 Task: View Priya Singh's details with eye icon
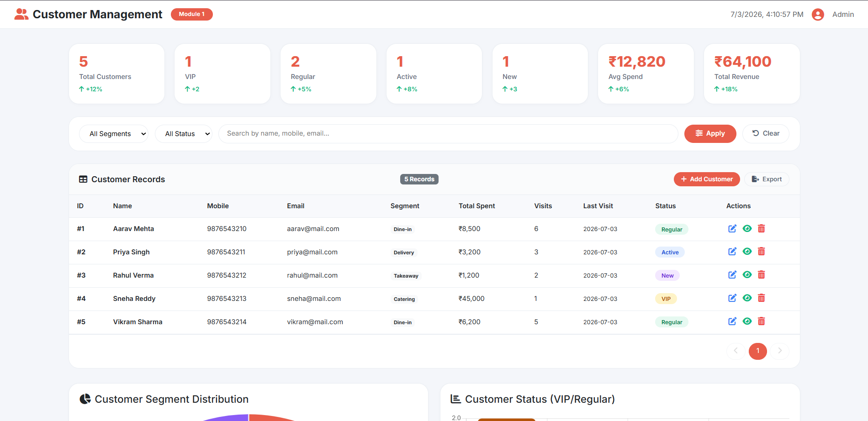pos(747,252)
